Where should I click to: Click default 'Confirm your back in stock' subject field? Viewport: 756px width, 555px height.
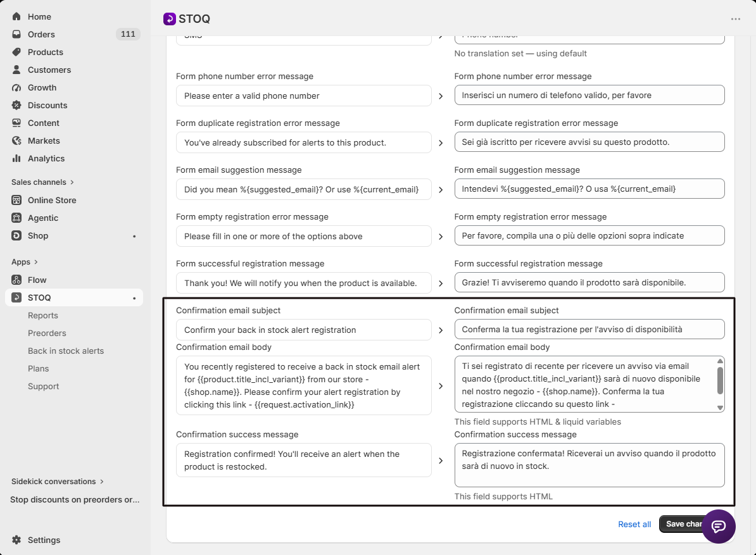click(304, 330)
